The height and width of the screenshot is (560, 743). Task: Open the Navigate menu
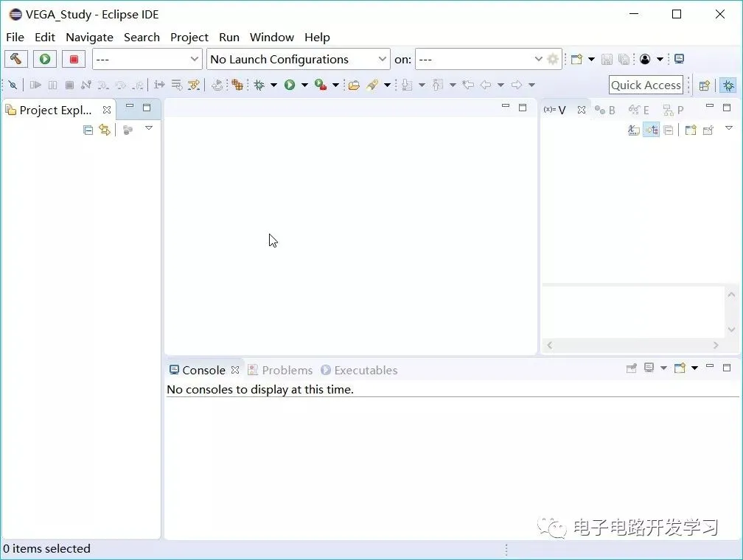pyautogui.click(x=90, y=38)
